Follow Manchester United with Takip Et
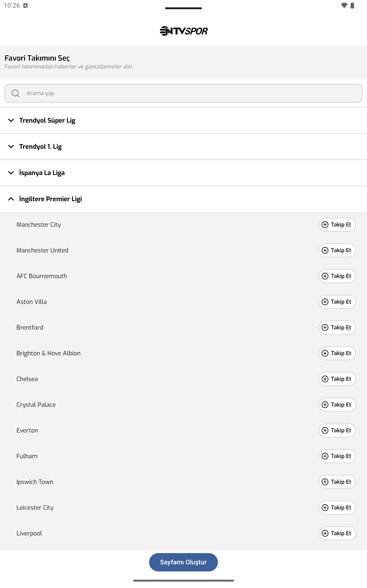This screenshot has width=367, height=588. (337, 250)
